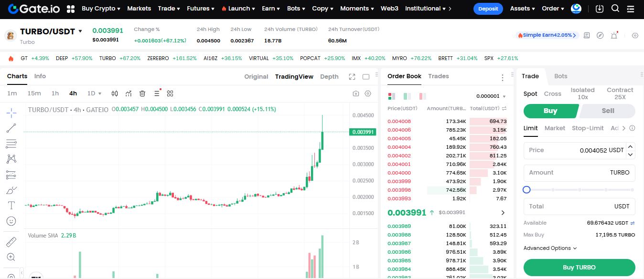Click the compass explore icon
Image resolution: width=644 pixels, height=279 pixels.
(x=601, y=35)
